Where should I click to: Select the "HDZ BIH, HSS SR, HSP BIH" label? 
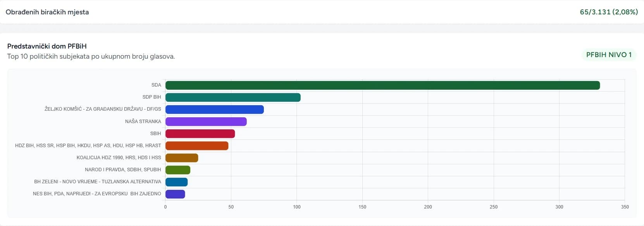(88, 146)
